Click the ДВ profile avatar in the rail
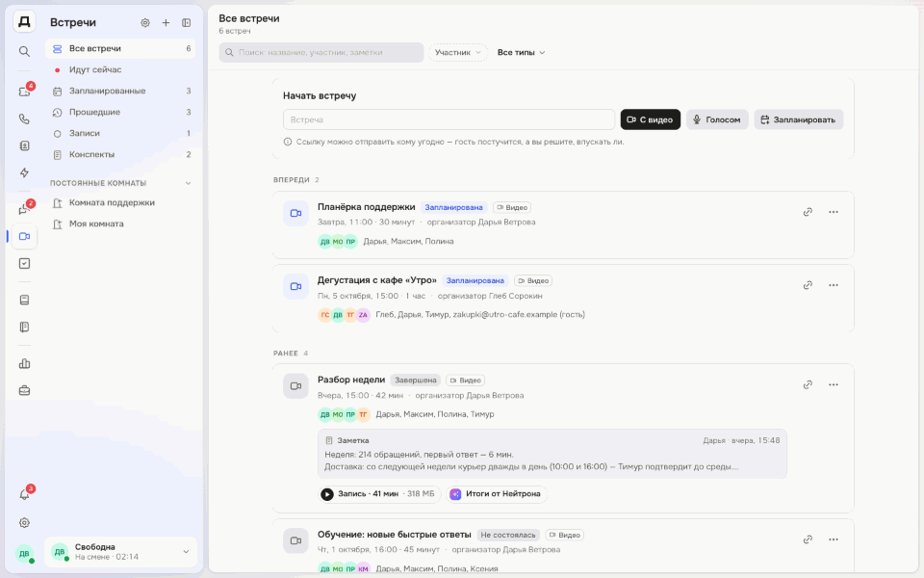The height and width of the screenshot is (578, 924). pyautogui.click(x=24, y=553)
